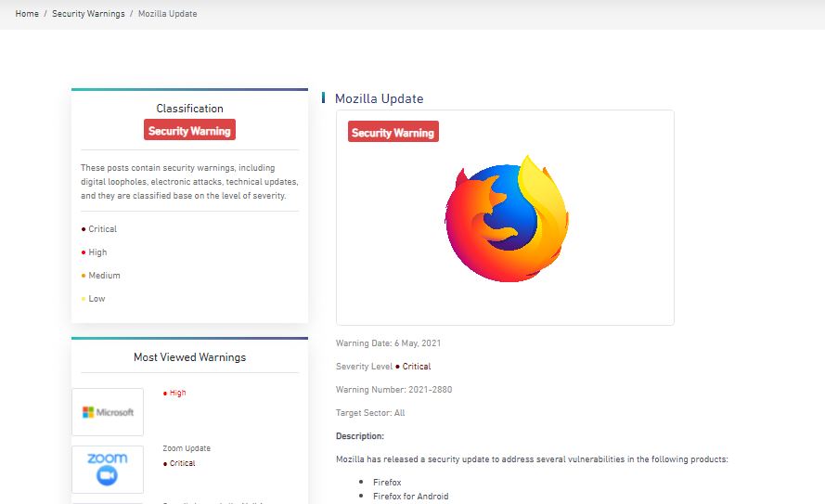
Task: Click the red dot beside Critical severity level
Action: point(397,367)
